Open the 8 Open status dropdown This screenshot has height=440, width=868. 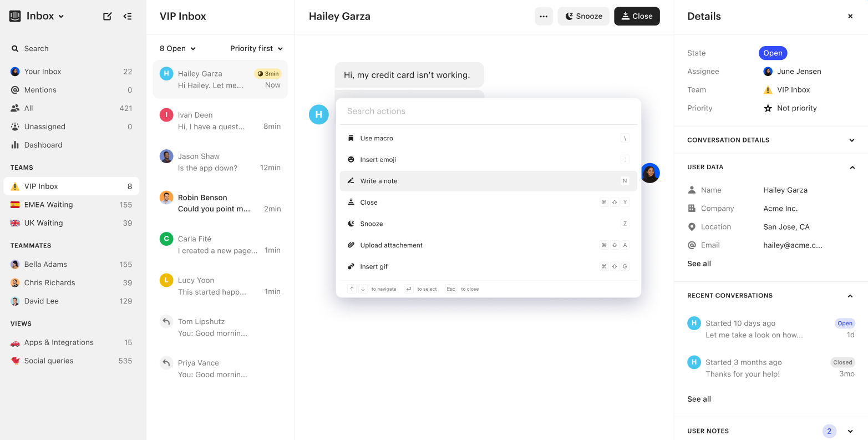click(177, 48)
